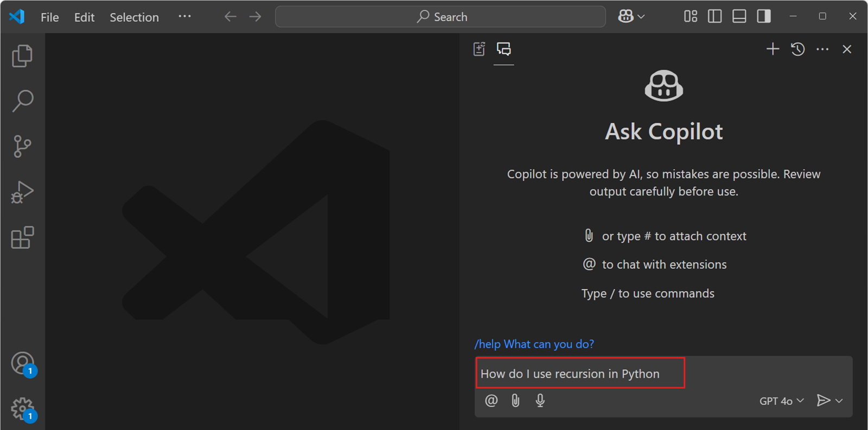Minimize the VS Code window
868x430 pixels.
[x=793, y=16]
